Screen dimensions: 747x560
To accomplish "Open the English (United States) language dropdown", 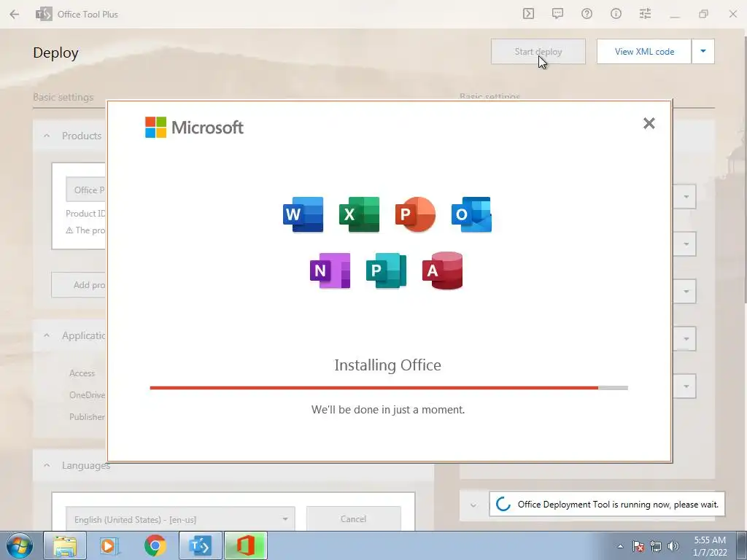I will coord(180,519).
